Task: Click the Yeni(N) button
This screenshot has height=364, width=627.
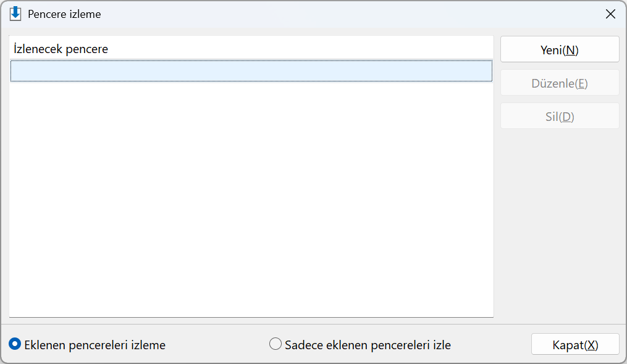Action: (560, 49)
